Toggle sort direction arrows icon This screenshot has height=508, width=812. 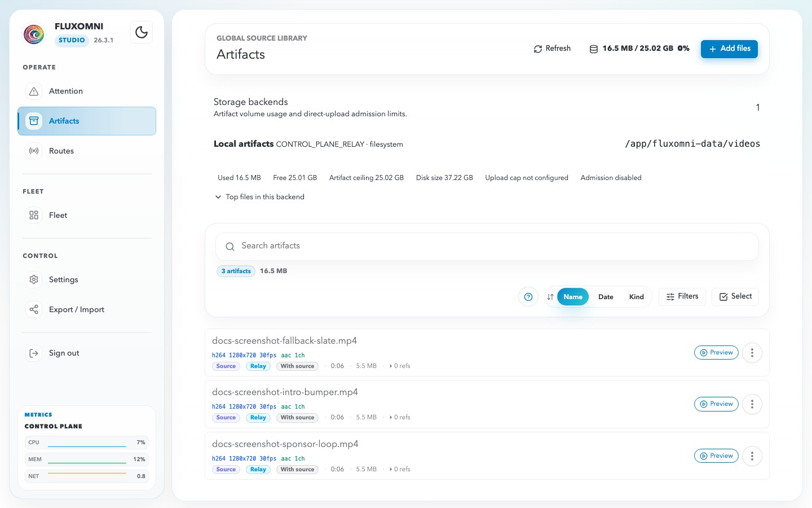click(x=550, y=297)
